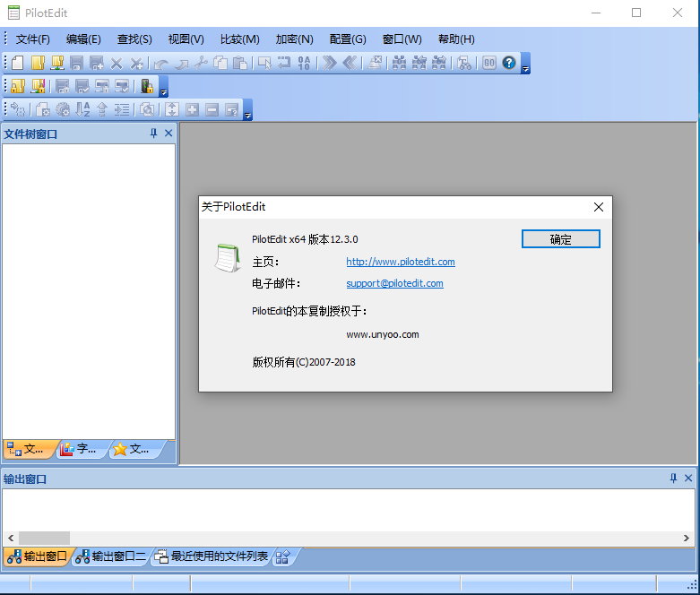700x595 pixels.
Task: Click the PilotEdit notepad icon in About dialog
Action: 226,257
